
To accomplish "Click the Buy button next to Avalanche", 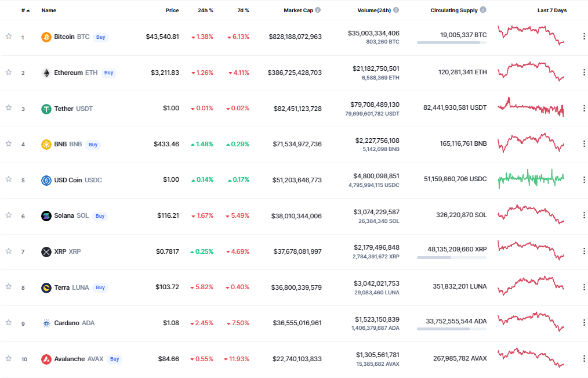I will [x=115, y=359].
